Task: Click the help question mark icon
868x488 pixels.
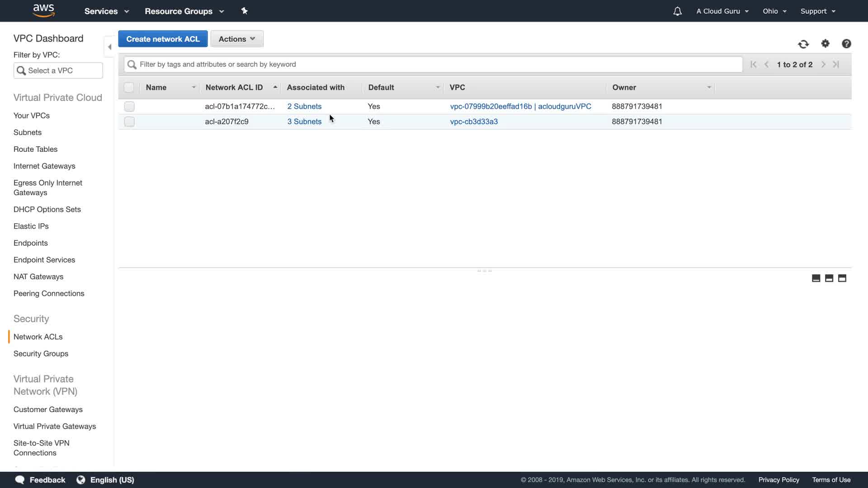Action: click(x=846, y=43)
